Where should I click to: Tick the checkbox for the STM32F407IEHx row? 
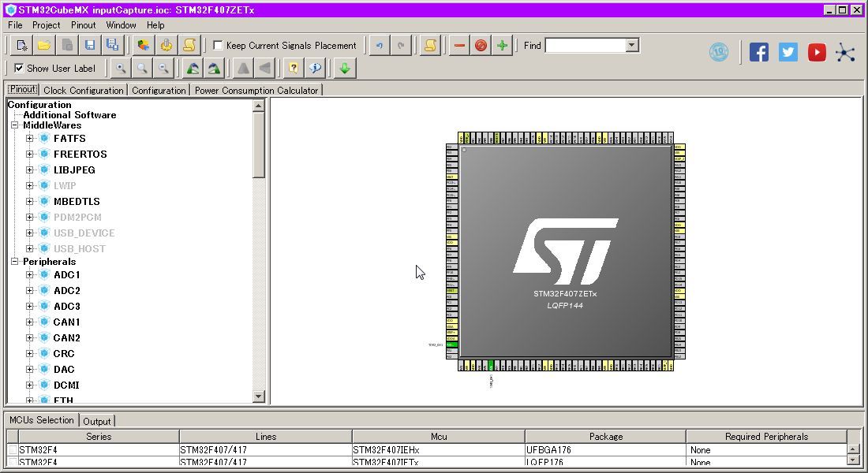coord(12,450)
